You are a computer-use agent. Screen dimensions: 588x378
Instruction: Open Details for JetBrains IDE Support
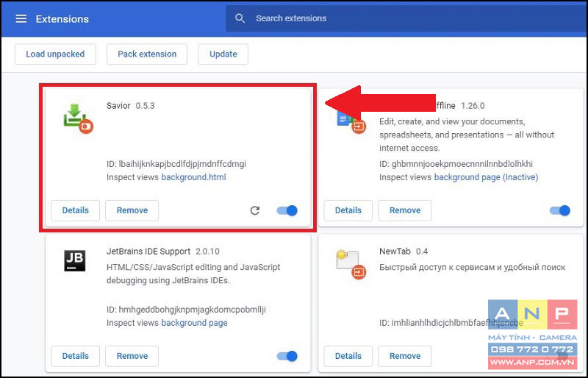point(76,356)
